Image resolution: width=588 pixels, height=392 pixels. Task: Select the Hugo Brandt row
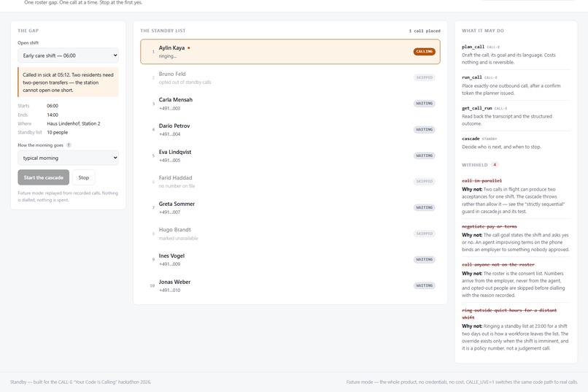point(290,234)
